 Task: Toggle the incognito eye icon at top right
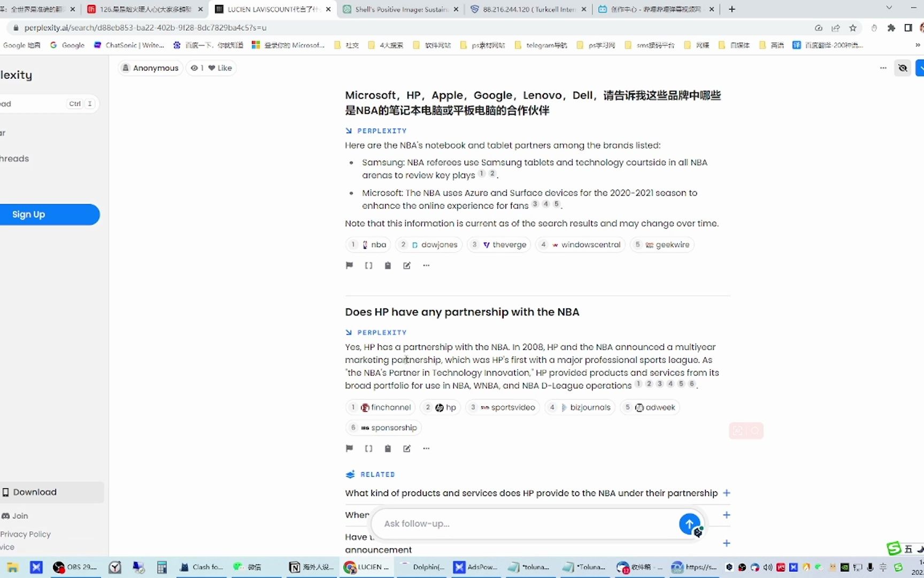click(903, 68)
